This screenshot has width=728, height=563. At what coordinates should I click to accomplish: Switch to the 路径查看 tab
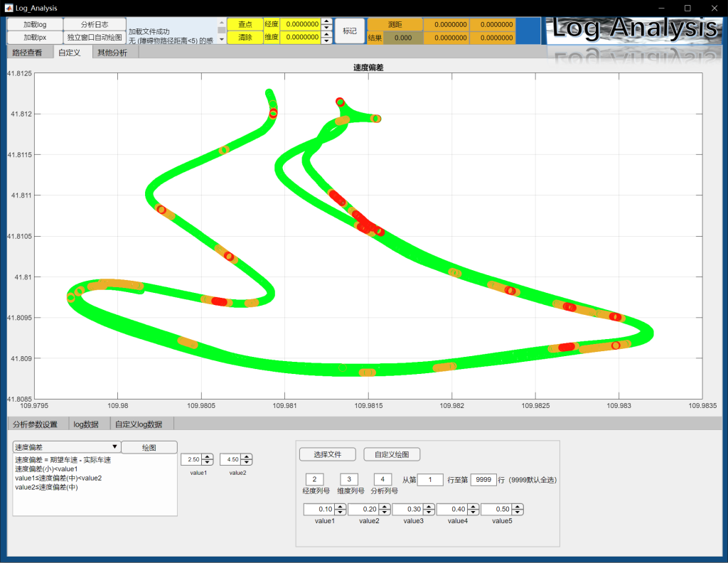tap(27, 53)
